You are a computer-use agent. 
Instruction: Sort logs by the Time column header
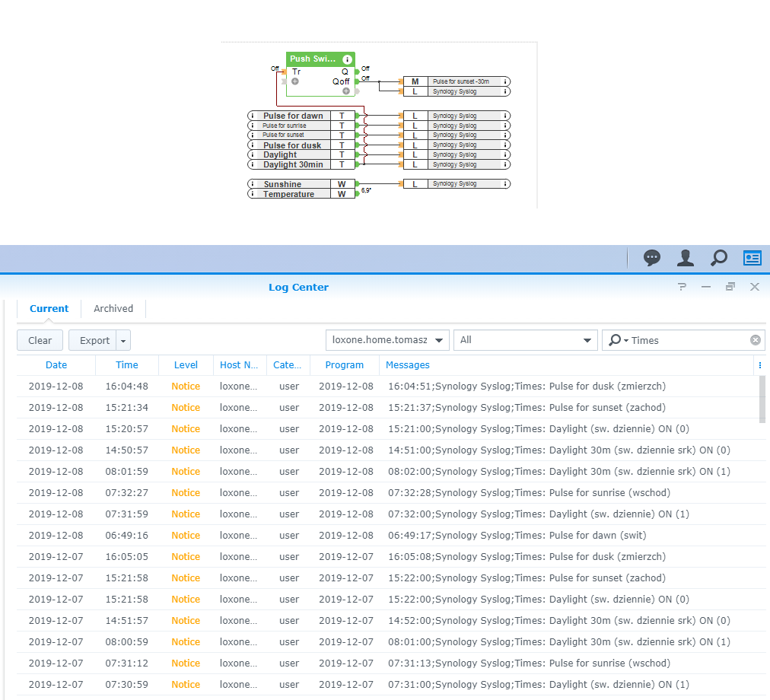pos(127,365)
